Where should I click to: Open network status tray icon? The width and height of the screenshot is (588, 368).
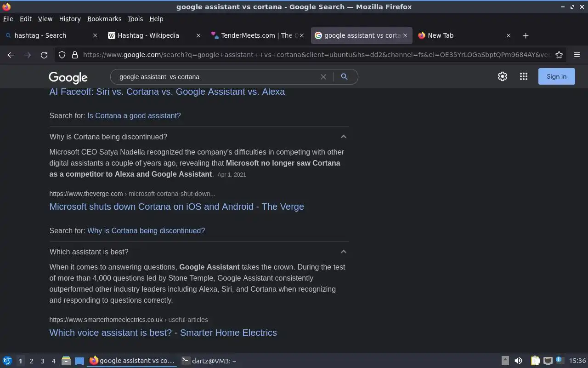(x=548, y=361)
